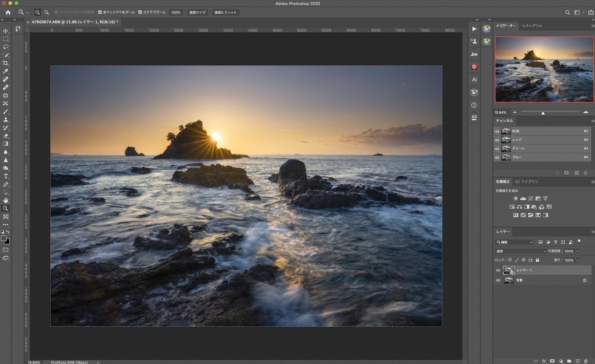Select the Crop tool
Screen dimensions: 595x364
[x=6, y=63]
